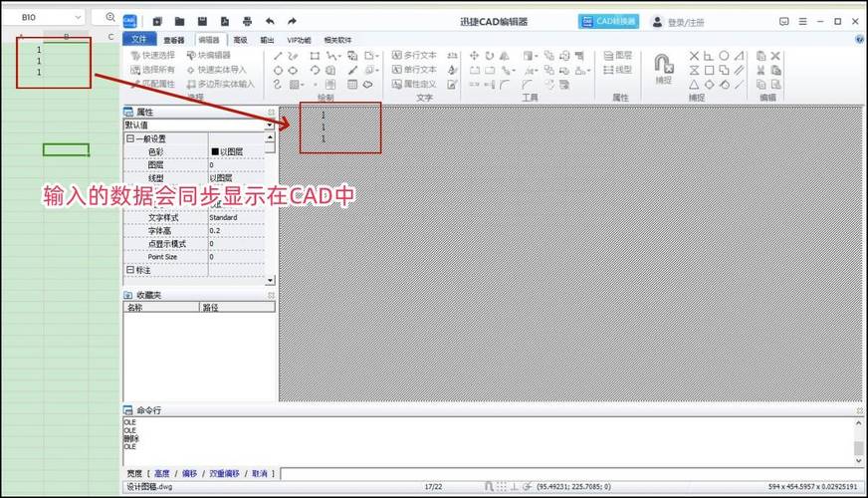Select the Ellipse drawing tool
The image size is (868, 498).
point(293,71)
